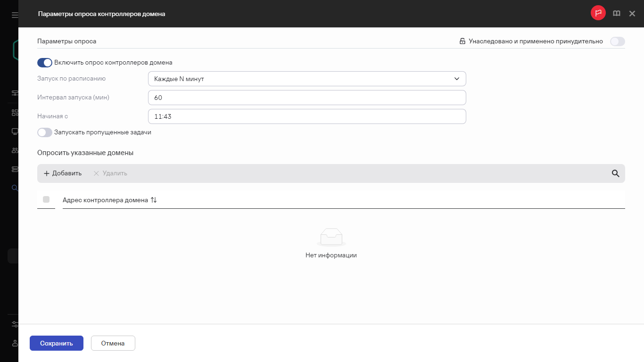Open the help book icon
The image size is (644, 362).
point(616,14)
